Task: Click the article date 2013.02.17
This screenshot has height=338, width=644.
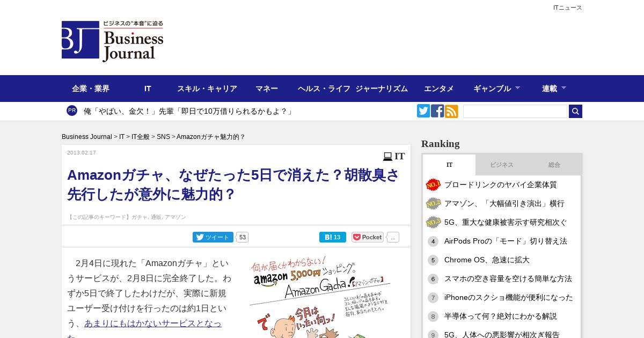Action: click(x=82, y=153)
